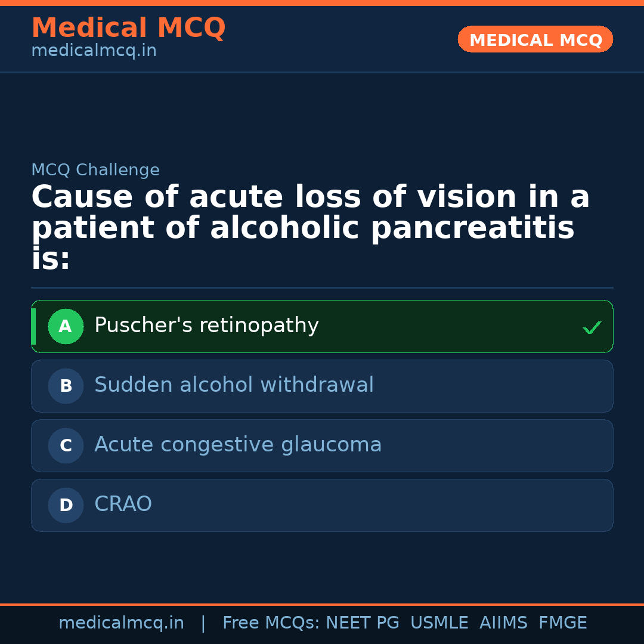The height and width of the screenshot is (644, 644).
Task: Click the green checkmark on option A
Action: coord(591,327)
